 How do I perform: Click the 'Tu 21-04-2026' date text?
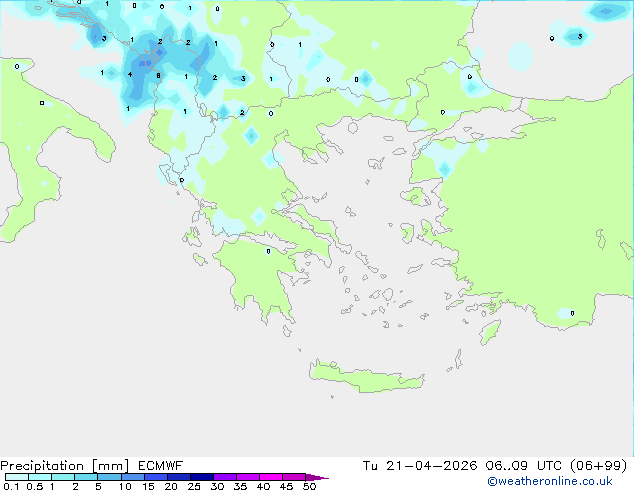pos(420,466)
